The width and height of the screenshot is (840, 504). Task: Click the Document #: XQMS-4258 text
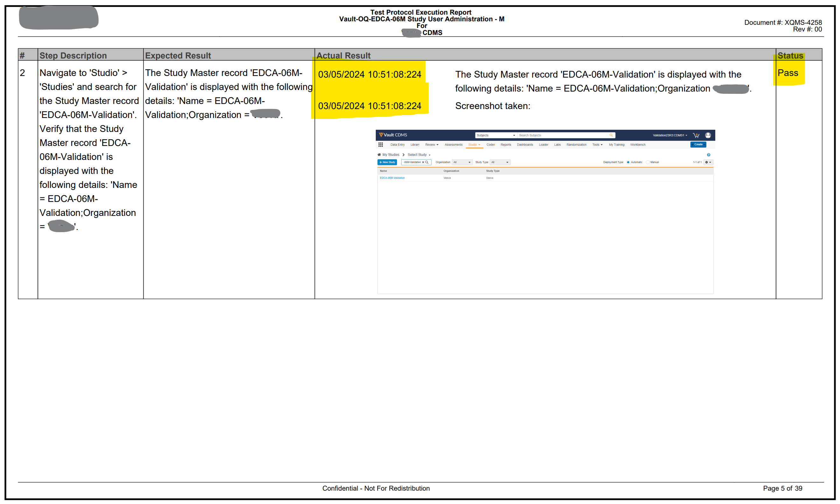pyautogui.click(x=783, y=22)
